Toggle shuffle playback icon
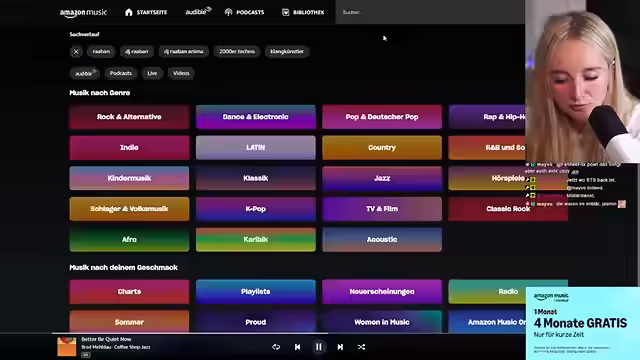Screen dimensions: 640x360 (x=361, y=347)
